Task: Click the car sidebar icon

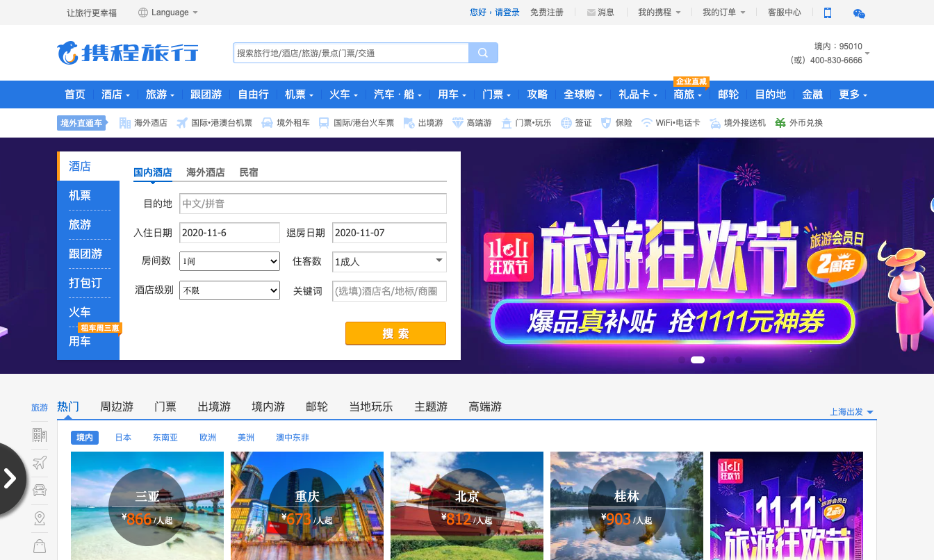Action: point(40,490)
